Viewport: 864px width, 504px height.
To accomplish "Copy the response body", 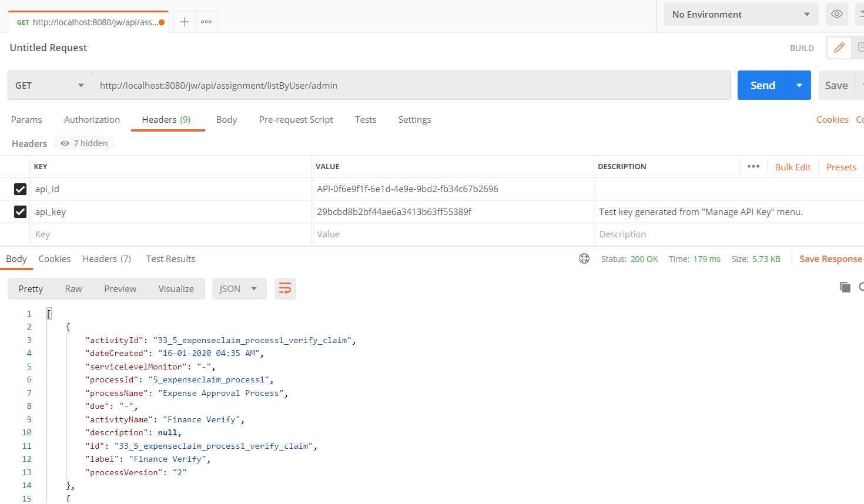I will click(845, 287).
